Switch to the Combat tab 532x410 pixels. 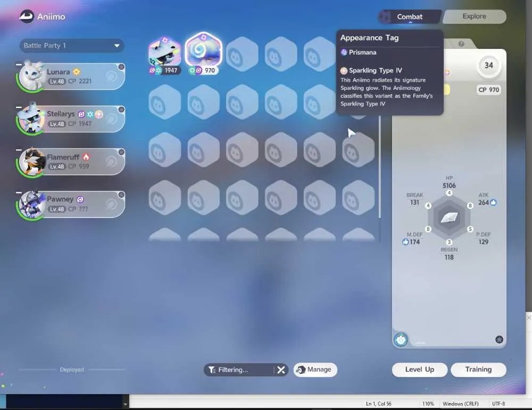click(x=410, y=16)
